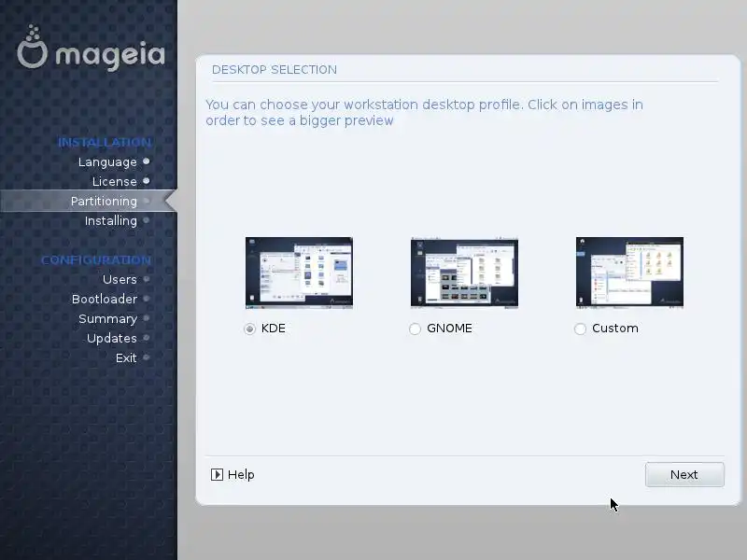
Task: Click the KDE label text
Action: [274, 329]
